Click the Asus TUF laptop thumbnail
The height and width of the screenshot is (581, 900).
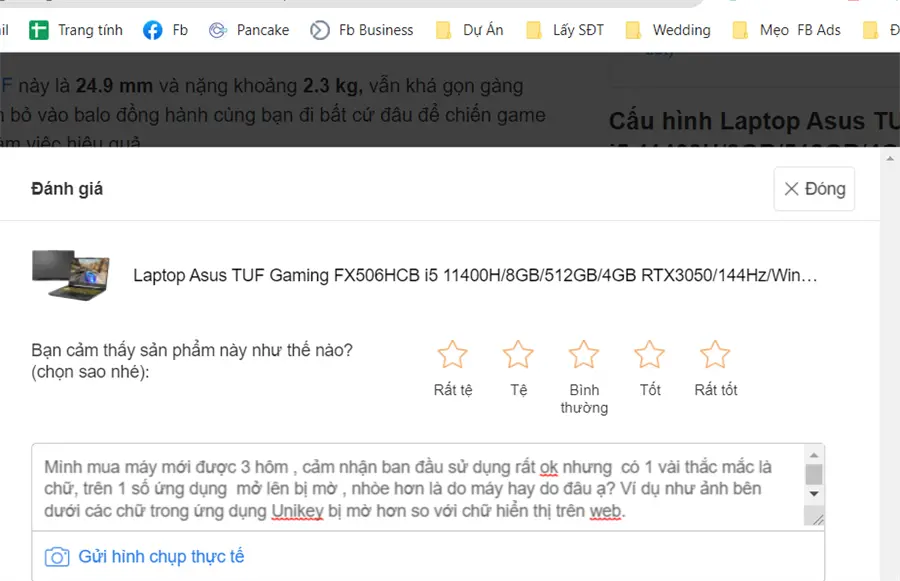[x=71, y=275]
